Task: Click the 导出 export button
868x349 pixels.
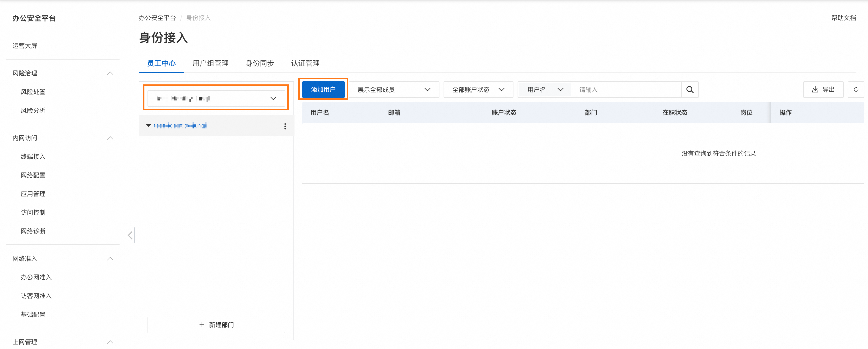Action: coord(823,90)
